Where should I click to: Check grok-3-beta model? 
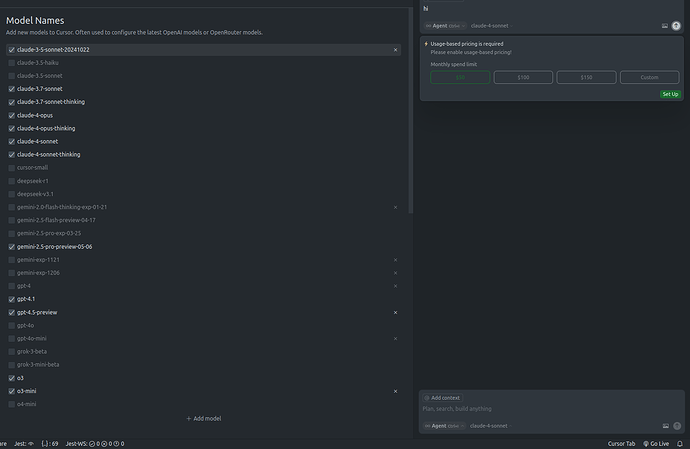11,352
